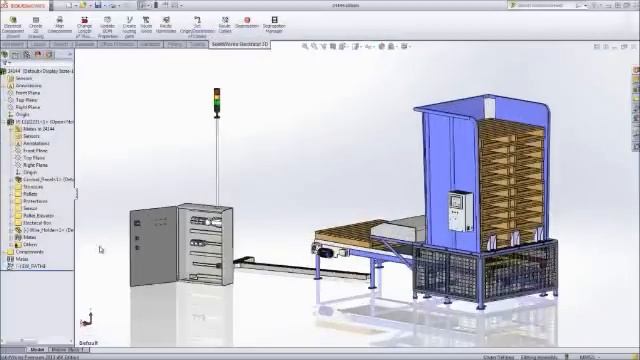Start the Route Cables command
This screenshot has width=640, height=360.
(x=225, y=25)
